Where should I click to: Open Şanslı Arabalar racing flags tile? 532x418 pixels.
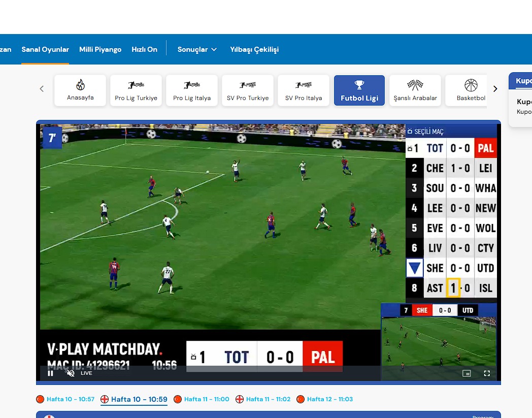tap(415, 90)
